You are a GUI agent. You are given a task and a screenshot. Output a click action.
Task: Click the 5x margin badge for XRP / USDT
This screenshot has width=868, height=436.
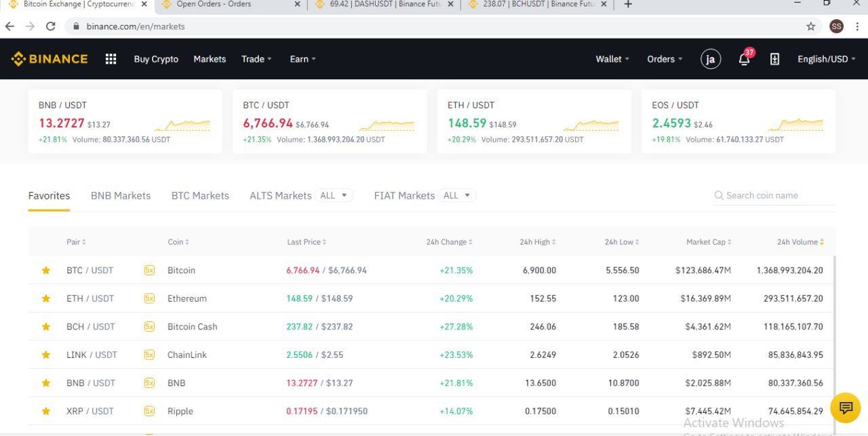coord(149,411)
